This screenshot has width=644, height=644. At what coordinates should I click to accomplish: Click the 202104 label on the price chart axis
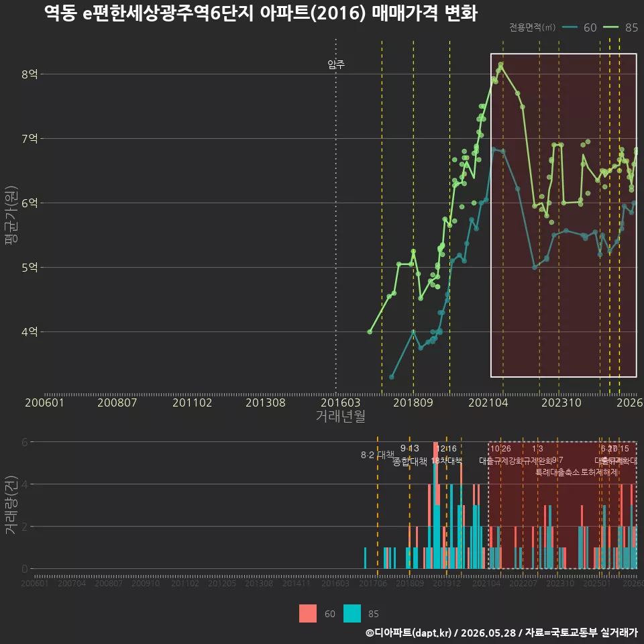(x=488, y=402)
